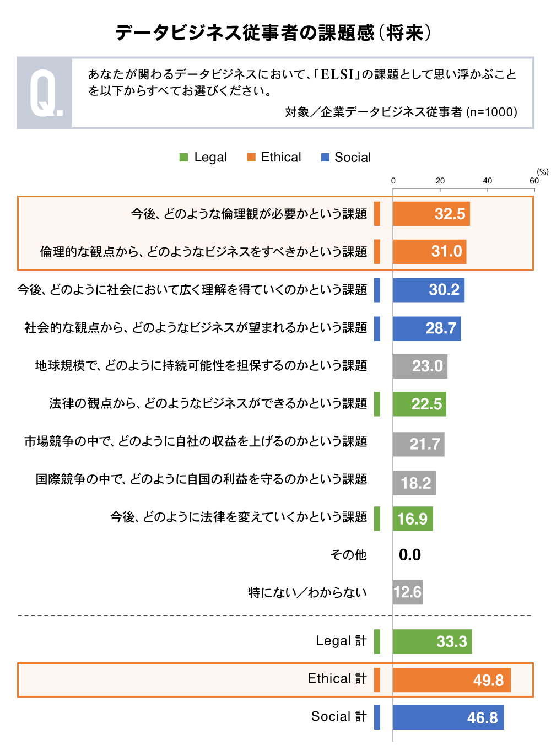Screen dimensions: 551x756
Task: Click the 特にない／わからない label
Action: (x=307, y=593)
